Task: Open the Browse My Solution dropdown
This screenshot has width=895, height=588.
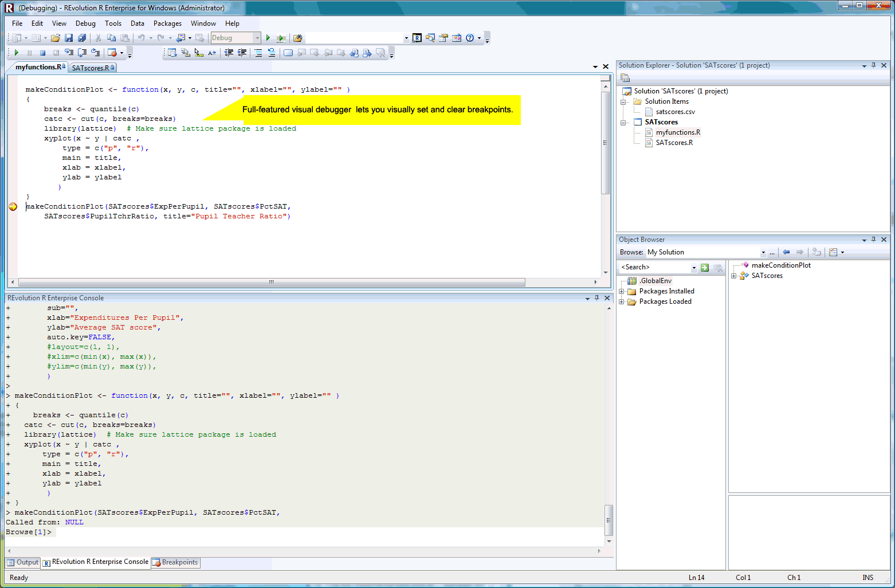Action: point(763,252)
